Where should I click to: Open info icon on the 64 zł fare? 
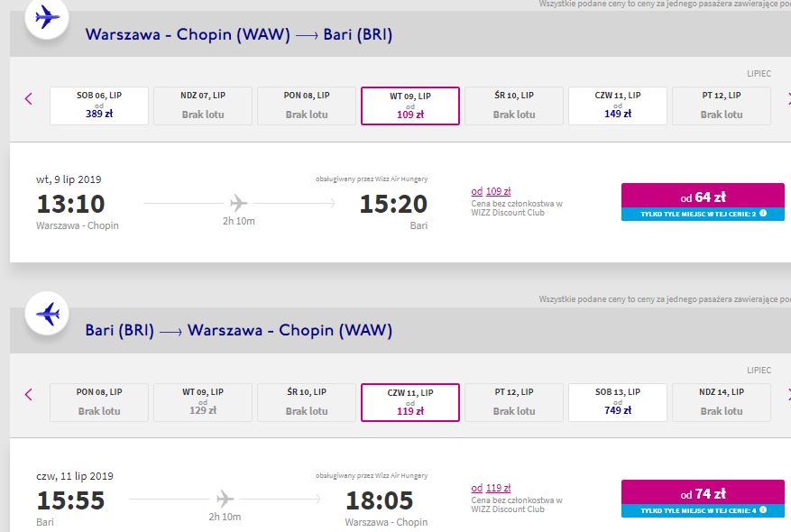coord(763,214)
